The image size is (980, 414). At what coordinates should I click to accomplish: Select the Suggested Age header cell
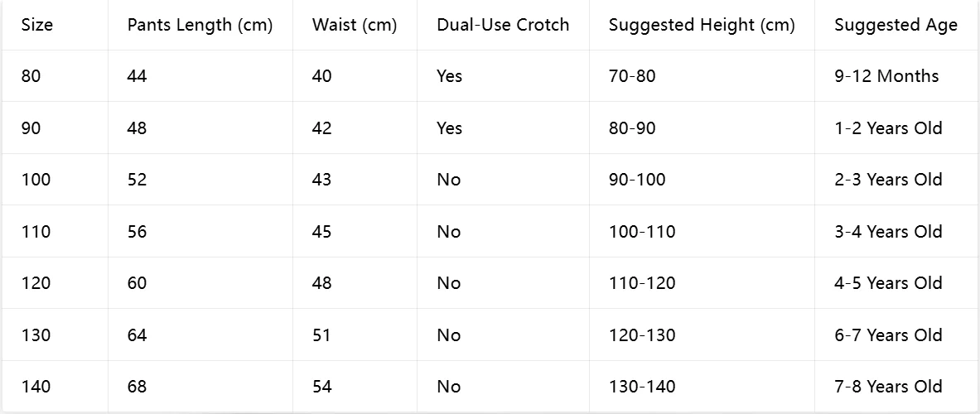pos(896,25)
